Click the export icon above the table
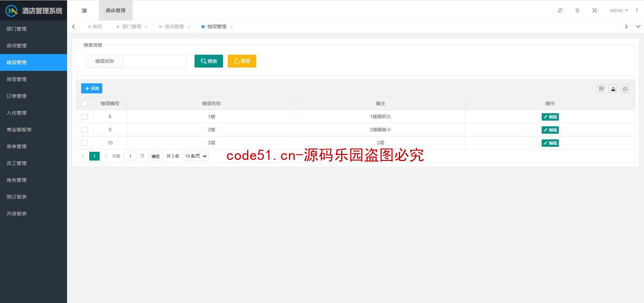 pos(613,89)
